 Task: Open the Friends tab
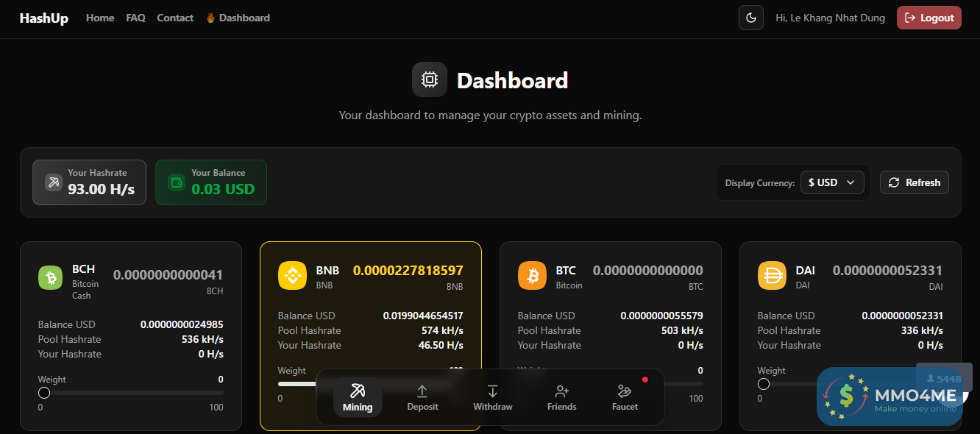click(562, 397)
